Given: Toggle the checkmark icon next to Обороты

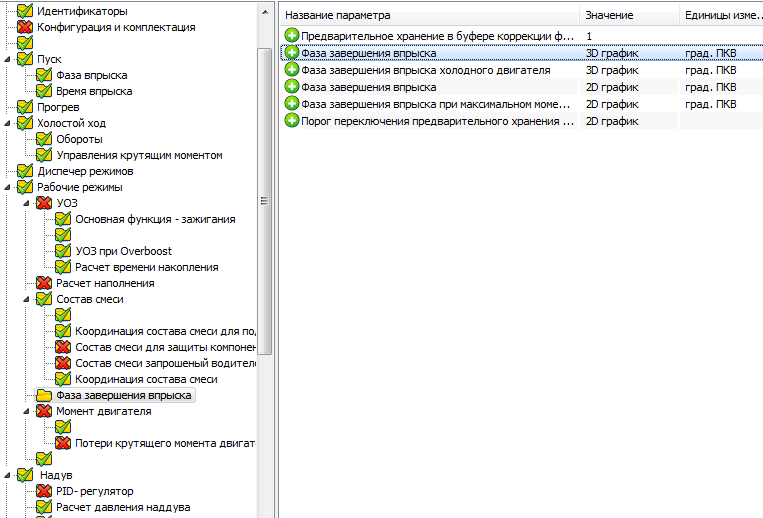Looking at the screenshot, I should point(44,139).
